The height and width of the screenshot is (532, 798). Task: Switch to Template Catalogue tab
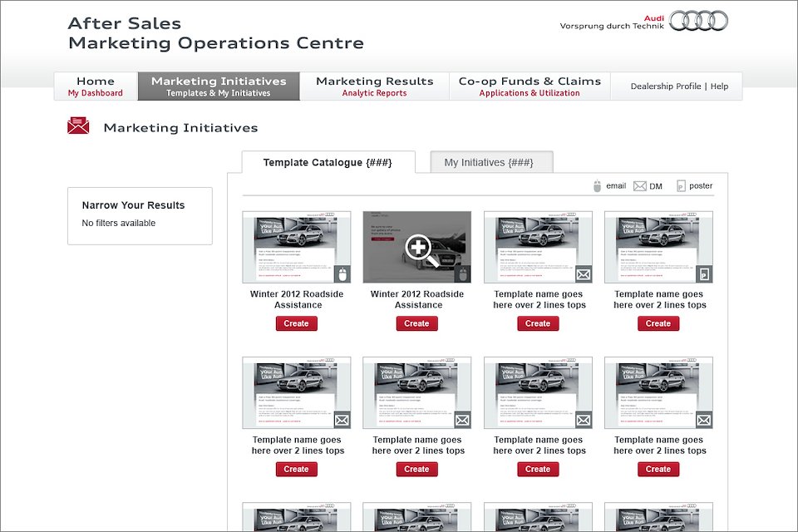click(328, 162)
